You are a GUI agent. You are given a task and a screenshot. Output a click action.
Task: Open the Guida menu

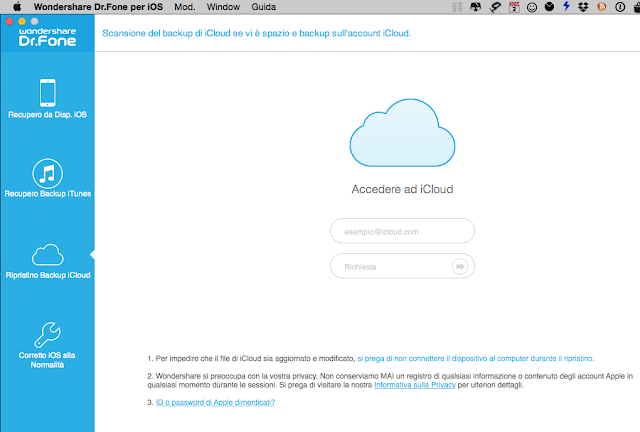click(264, 7)
